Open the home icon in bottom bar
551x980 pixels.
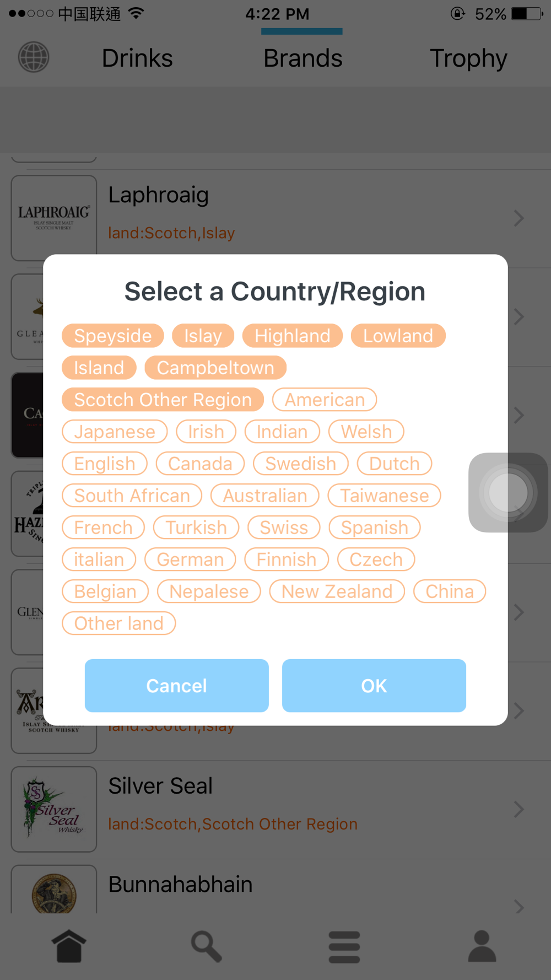click(x=69, y=946)
